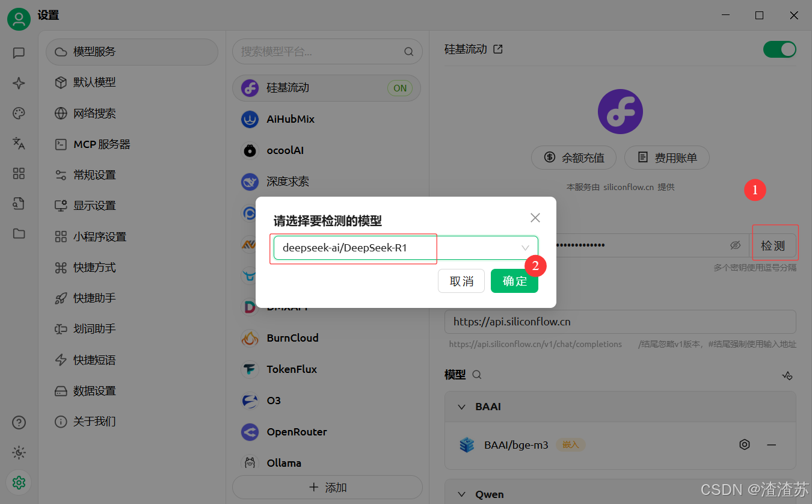Viewport: 812px width, 504px height.
Task: Open 快捷助手 settings menu
Action: click(x=132, y=298)
